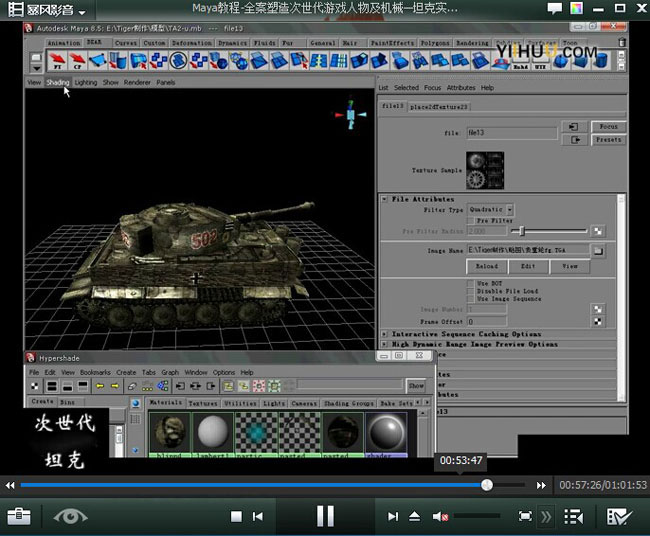Image resolution: width=650 pixels, height=536 pixels.
Task: Jump to the previous video
Action: click(x=258, y=517)
